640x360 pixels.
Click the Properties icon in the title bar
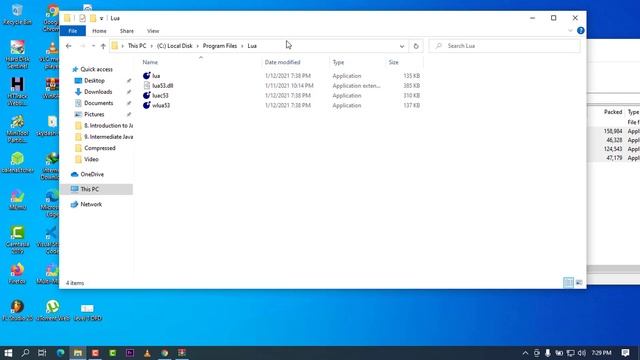(82, 18)
